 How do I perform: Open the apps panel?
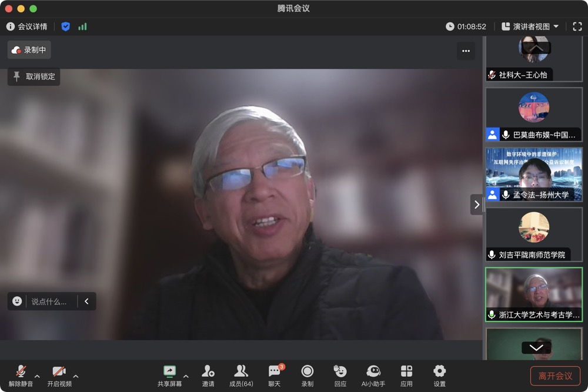click(x=406, y=376)
